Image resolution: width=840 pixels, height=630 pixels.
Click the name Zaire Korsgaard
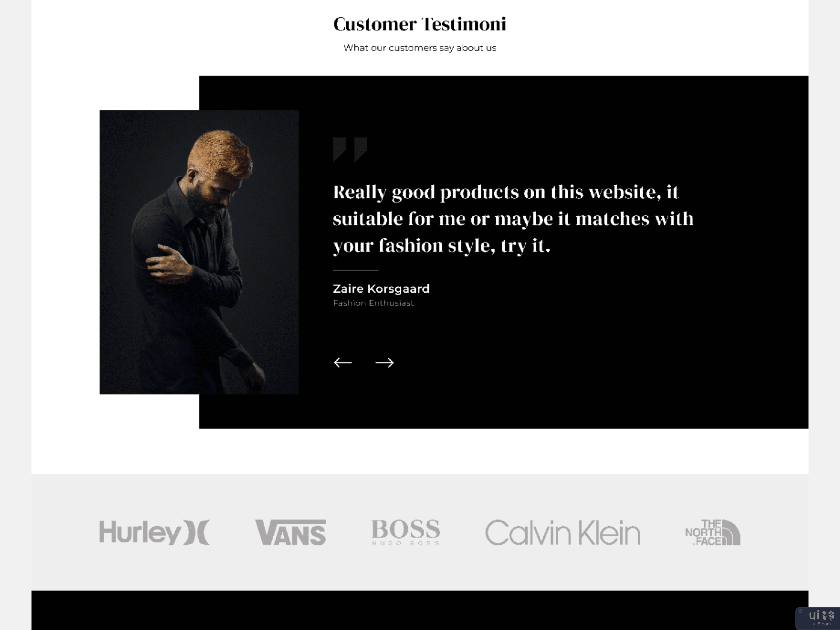point(381,288)
